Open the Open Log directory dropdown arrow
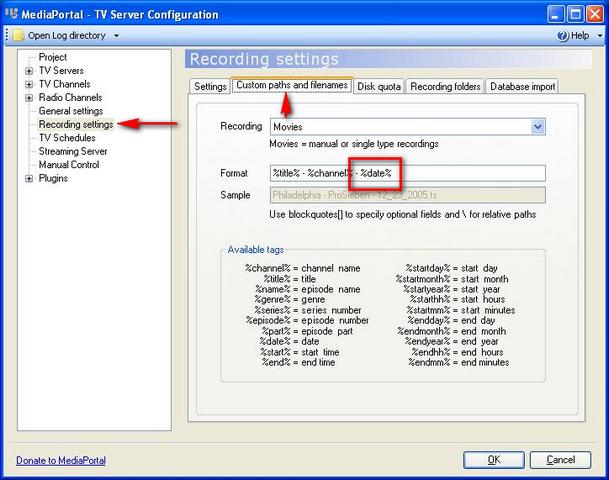The width and height of the screenshot is (609, 480). (x=116, y=36)
